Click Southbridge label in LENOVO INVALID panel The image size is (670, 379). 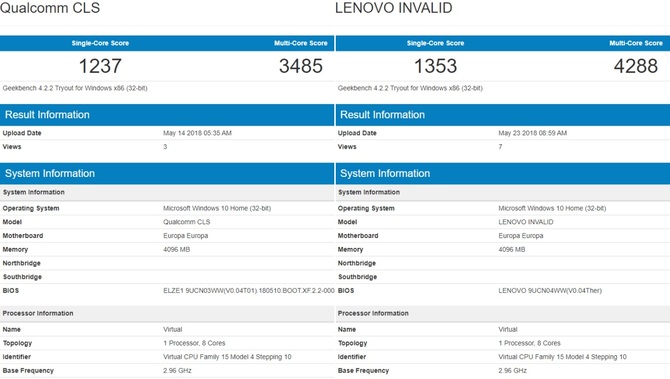(357, 277)
